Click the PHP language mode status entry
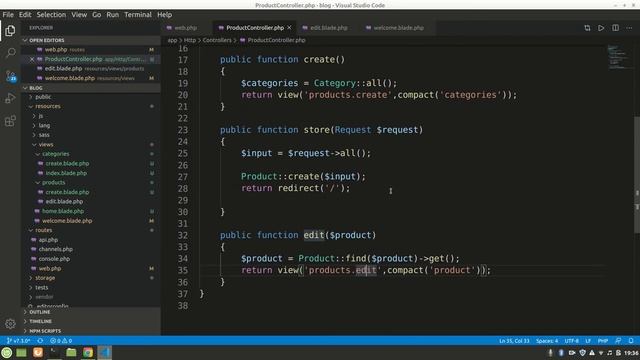Screen dimensions: 640x360 603,340
